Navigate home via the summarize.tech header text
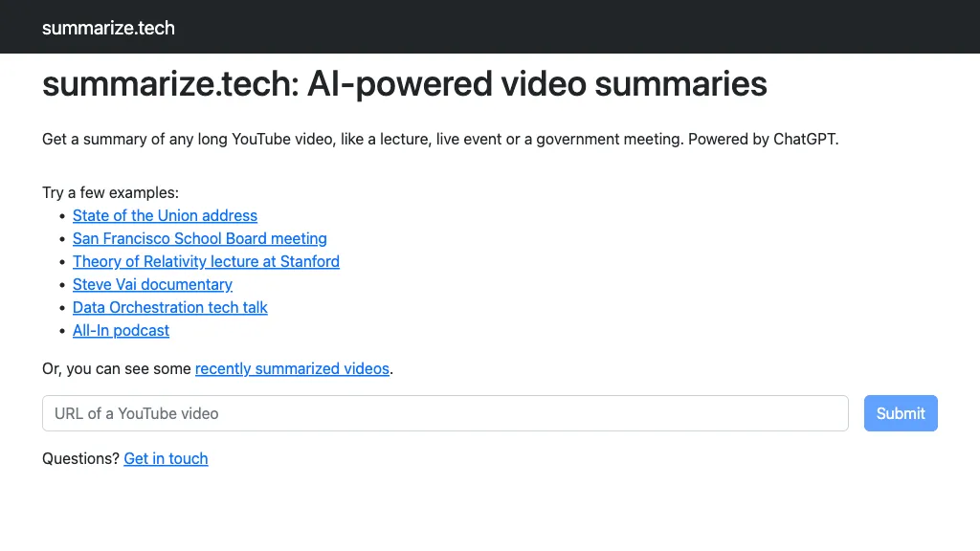This screenshot has height=551, width=980. click(107, 28)
